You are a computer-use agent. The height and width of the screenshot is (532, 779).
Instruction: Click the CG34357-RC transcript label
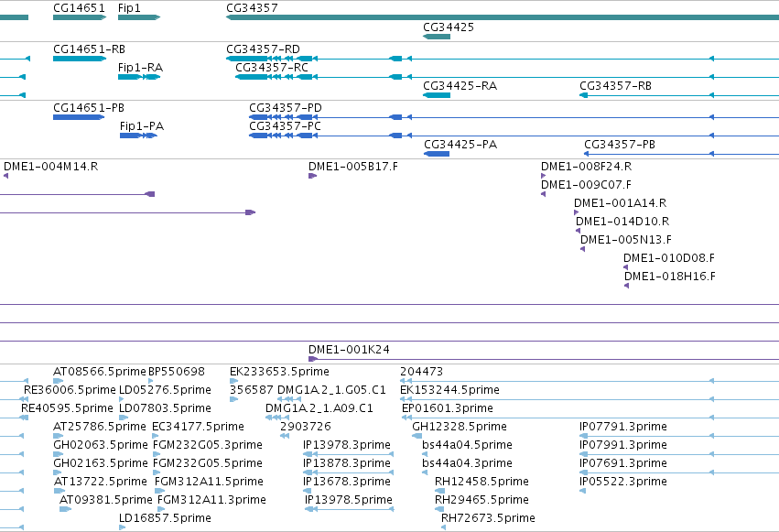click(x=272, y=68)
